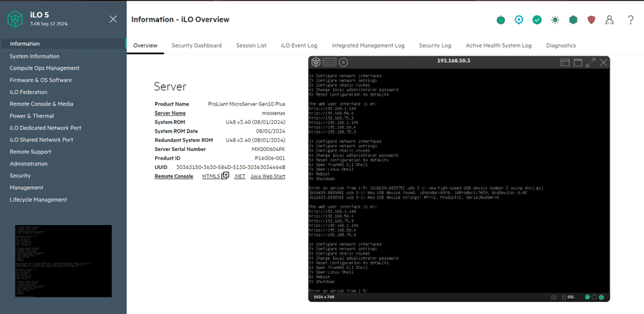This screenshot has height=314, width=644.
Task: Open the user account icon
Action: 610,20
